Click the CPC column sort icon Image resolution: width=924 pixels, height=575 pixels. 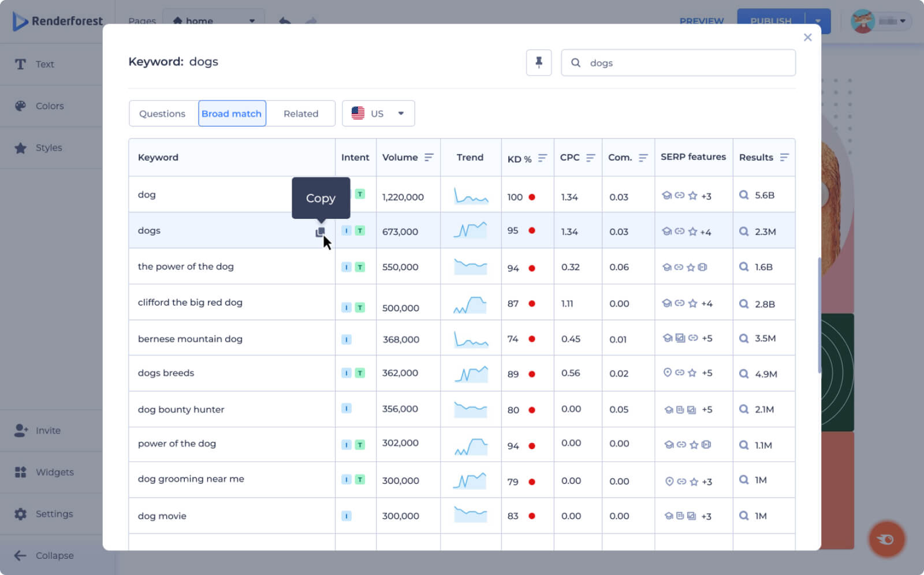pyautogui.click(x=590, y=158)
